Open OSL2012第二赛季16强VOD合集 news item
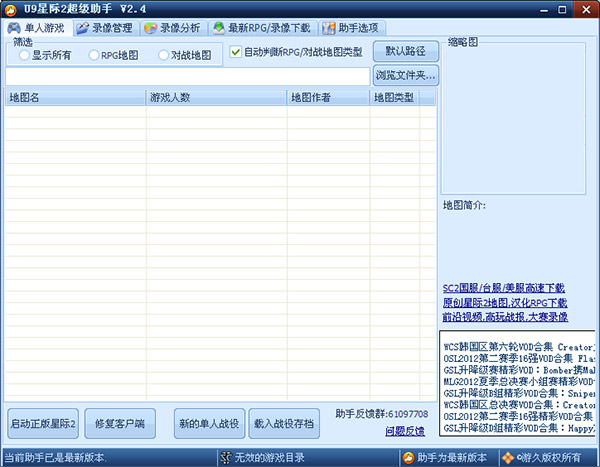This screenshot has height=467, width=600. click(x=519, y=359)
